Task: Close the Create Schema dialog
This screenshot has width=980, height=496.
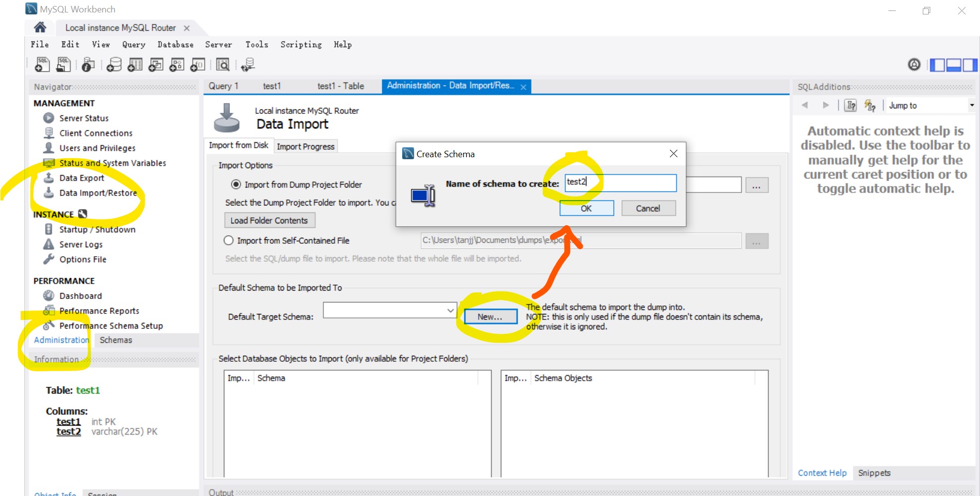Action: [x=673, y=154]
